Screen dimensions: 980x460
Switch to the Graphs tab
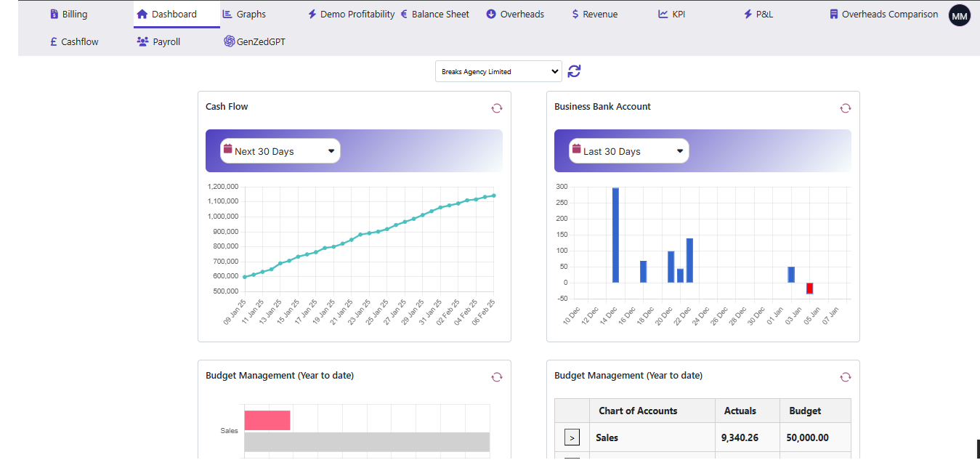pos(244,15)
